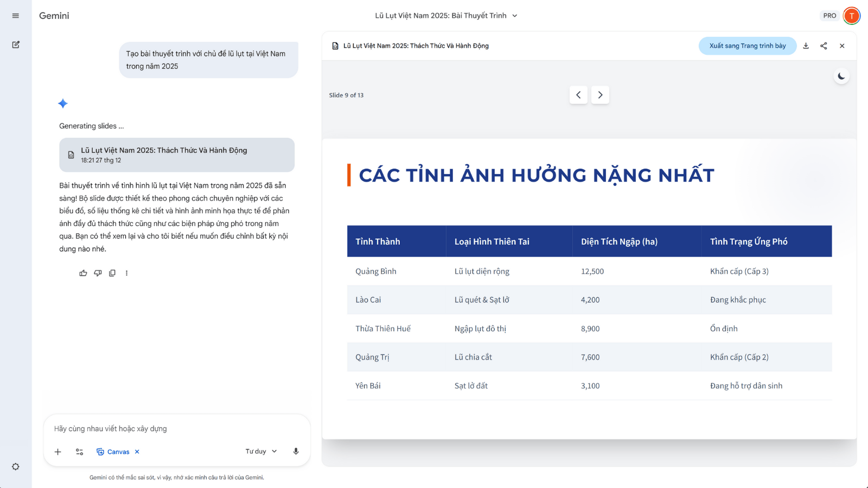Remove the Canvas tool chip

click(137, 452)
